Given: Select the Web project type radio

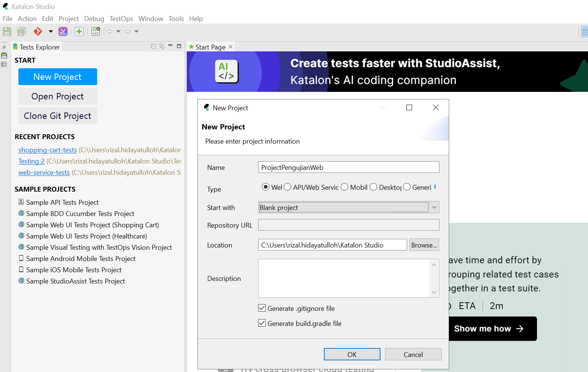Looking at the screenshot, I should 266,187.
